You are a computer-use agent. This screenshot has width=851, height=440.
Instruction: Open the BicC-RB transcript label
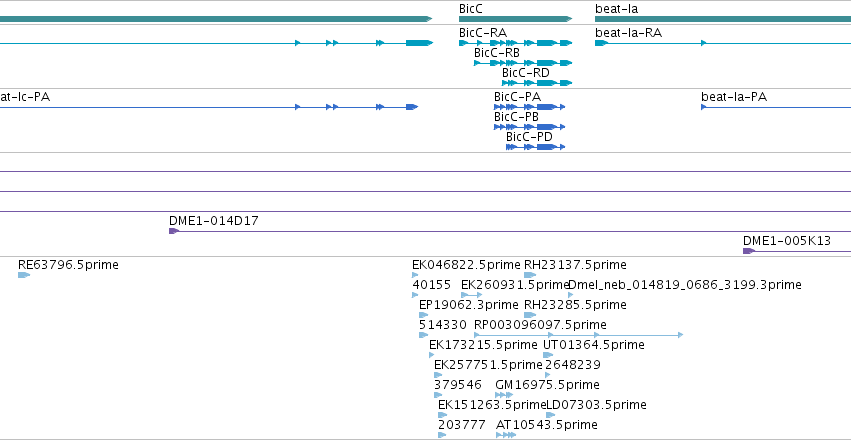point(497,53)
